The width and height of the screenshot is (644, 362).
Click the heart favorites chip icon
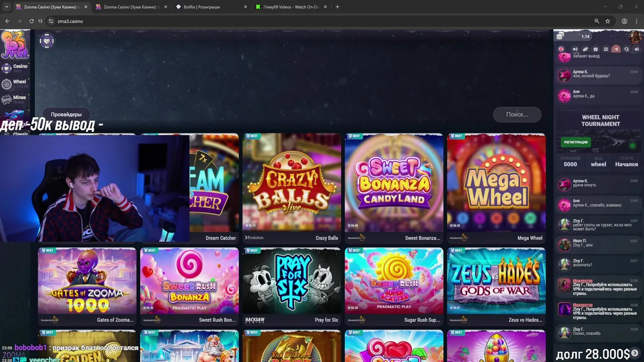click(46, 41)
